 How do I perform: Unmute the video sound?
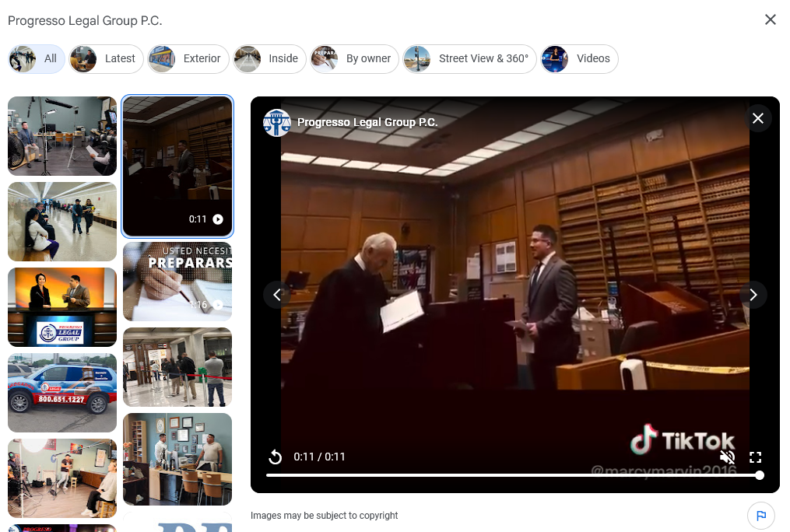pyautogui.click(x=727, y=457)
